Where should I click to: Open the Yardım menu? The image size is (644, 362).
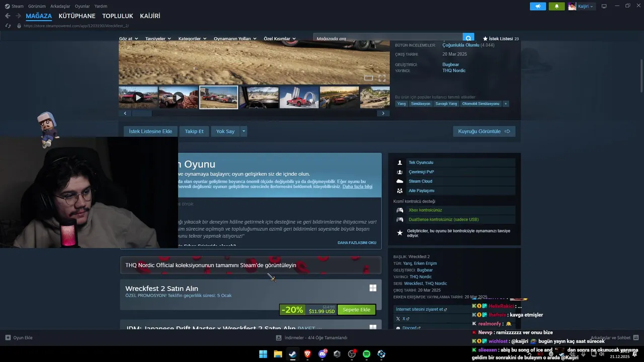(x=101, y=6)
